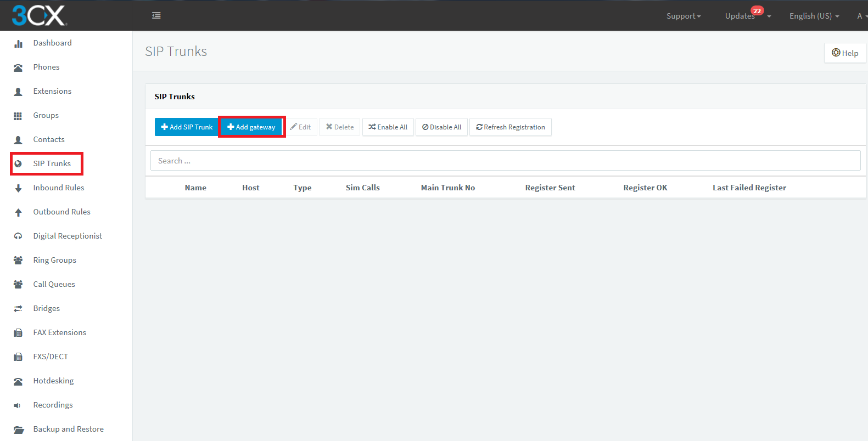Open Contacts from the sidebar
868x441 pixels.
[49, 139]
